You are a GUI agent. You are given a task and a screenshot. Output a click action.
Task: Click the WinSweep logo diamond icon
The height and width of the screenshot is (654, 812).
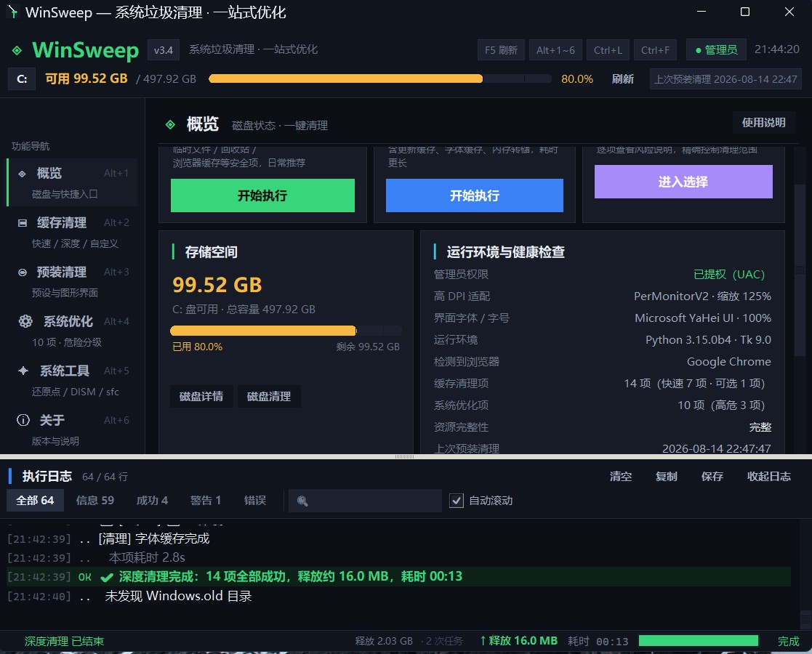[x=17, y=50]
